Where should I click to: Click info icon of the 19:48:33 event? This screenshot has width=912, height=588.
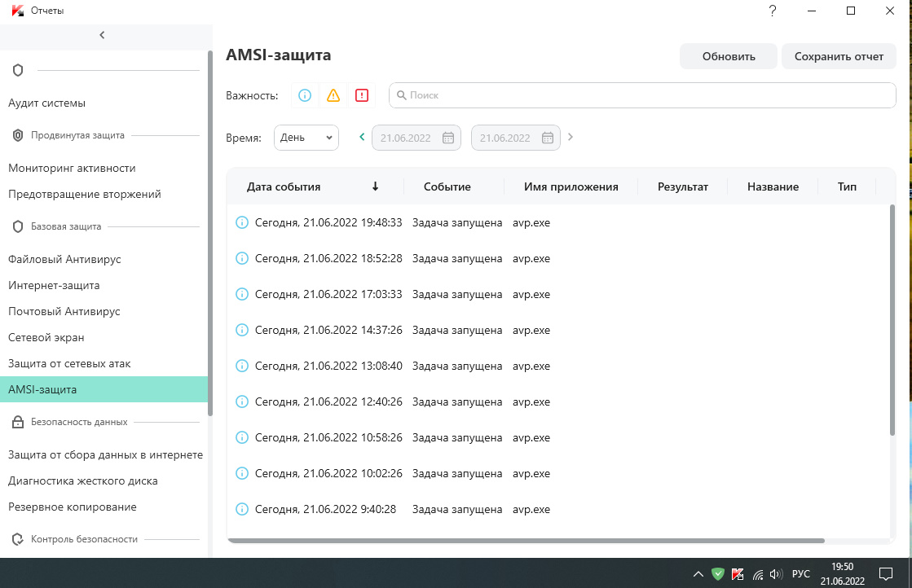tap(242, 222)
